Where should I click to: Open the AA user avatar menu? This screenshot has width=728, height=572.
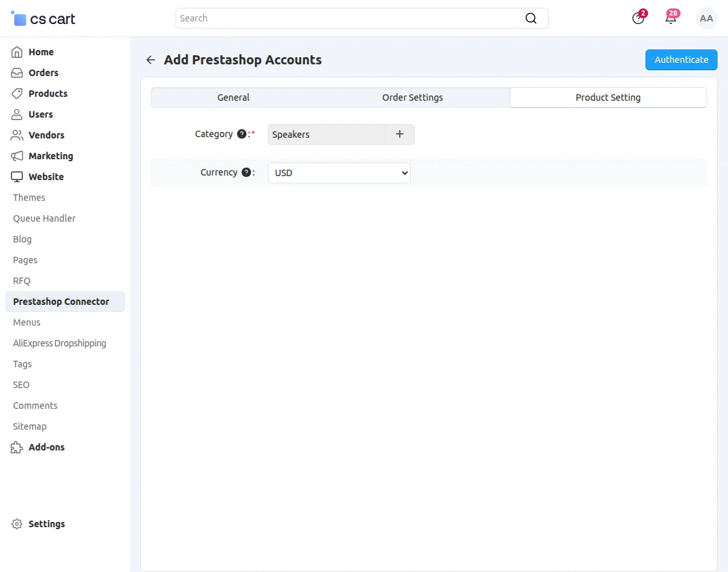pyautogui.click(x=706, y=18)
